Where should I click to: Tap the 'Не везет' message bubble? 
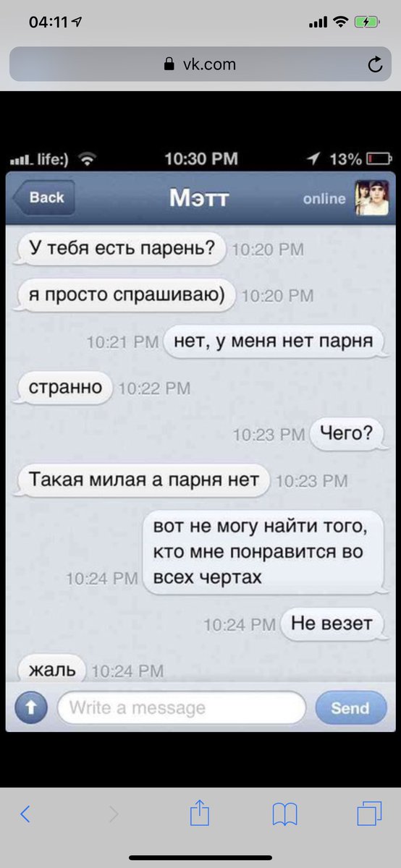coord(332,623)
